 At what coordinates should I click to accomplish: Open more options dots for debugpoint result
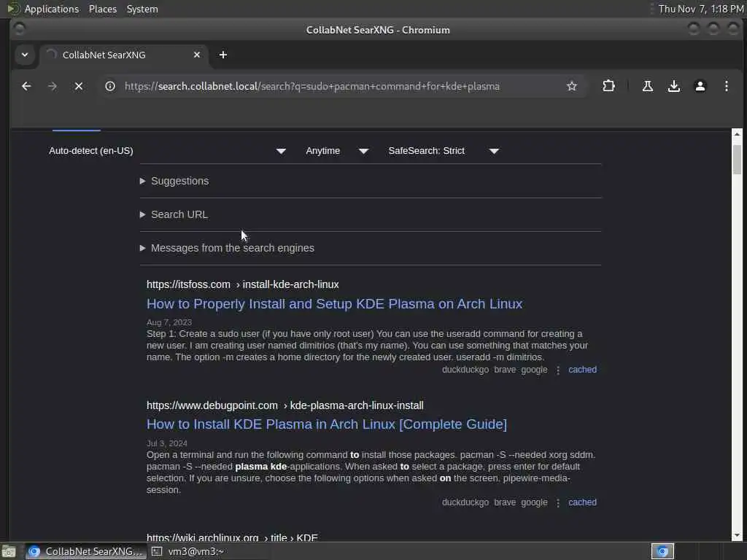click(x=558, y=502)
